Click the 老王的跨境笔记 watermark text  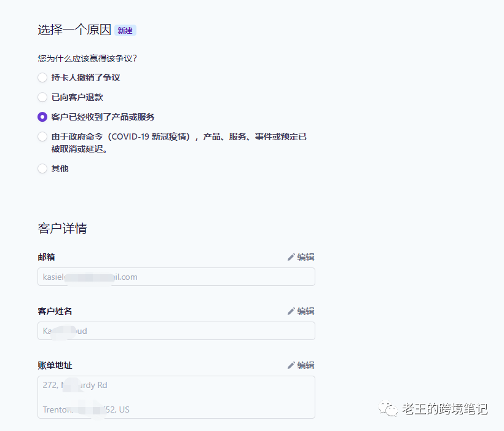pos(444,408)
